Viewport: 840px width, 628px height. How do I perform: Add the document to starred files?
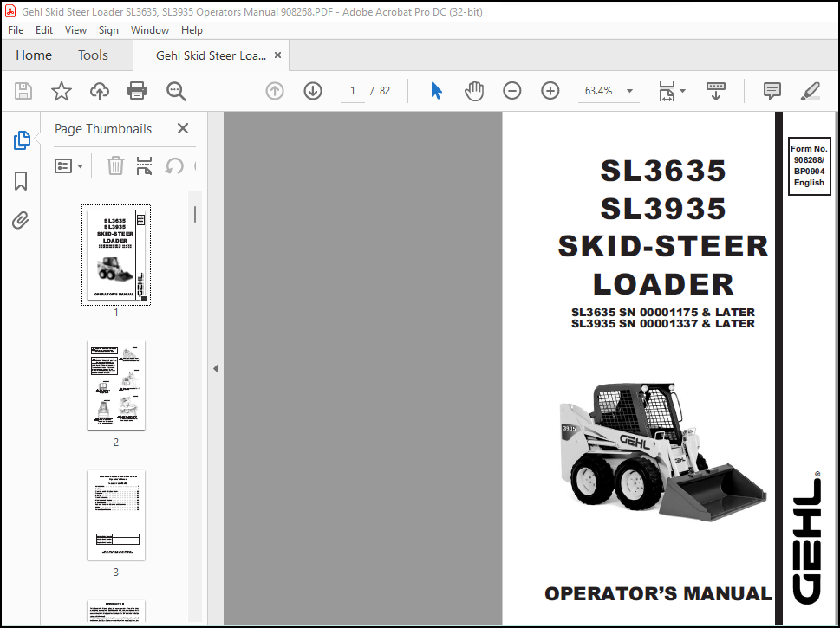coord(61,91)
